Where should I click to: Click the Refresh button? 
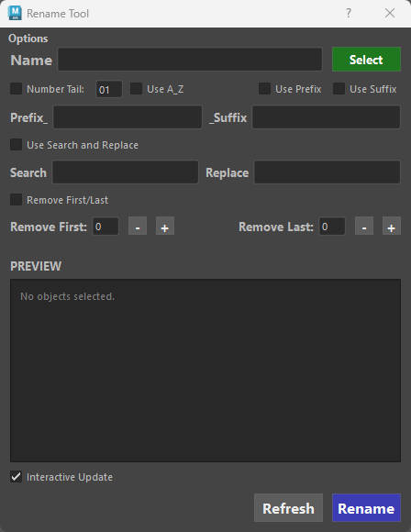coord(288,508)
